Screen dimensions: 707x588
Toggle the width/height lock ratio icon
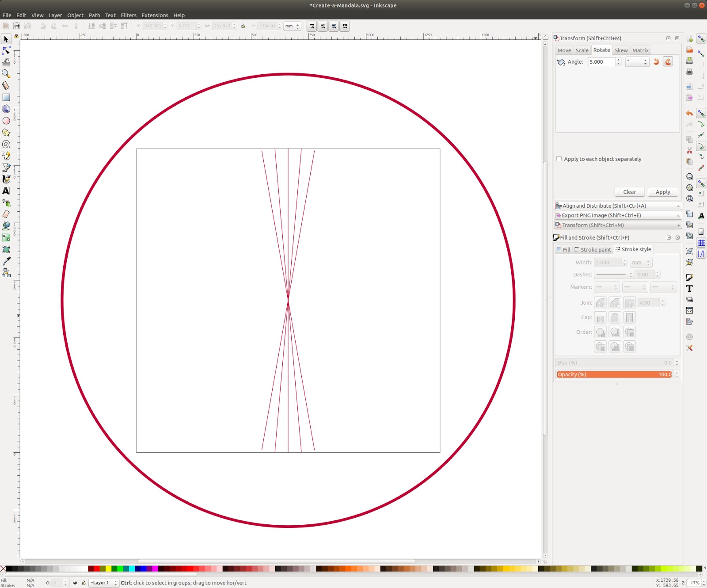tap(243, 26)
